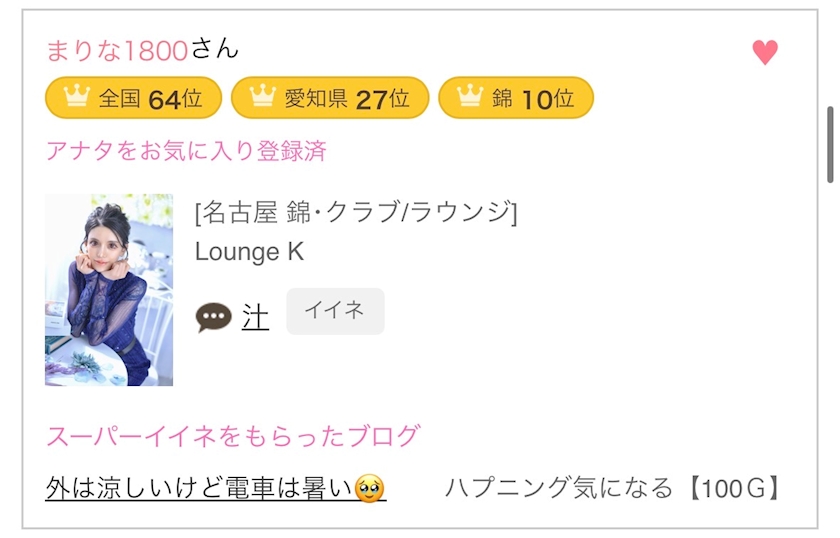
Task: Click the vertical scrollbar thumb on the right
Action: click(x=830, y=145)
